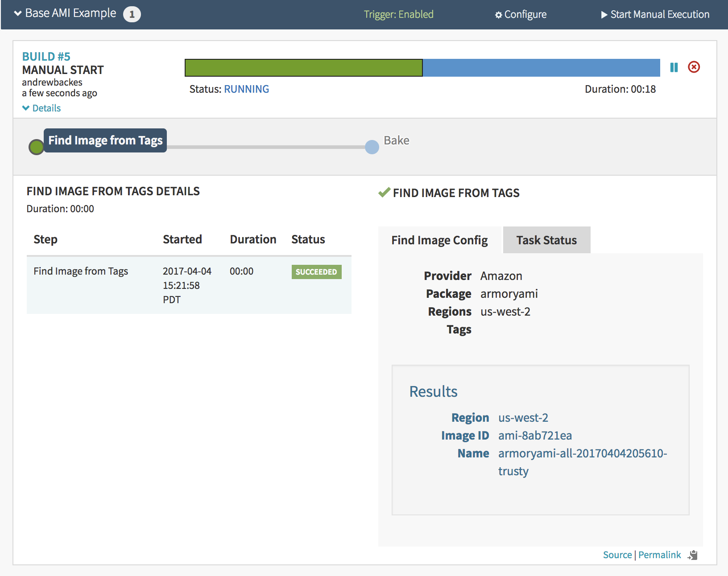Click the Start Manual Execution play icon

[604, 15]
